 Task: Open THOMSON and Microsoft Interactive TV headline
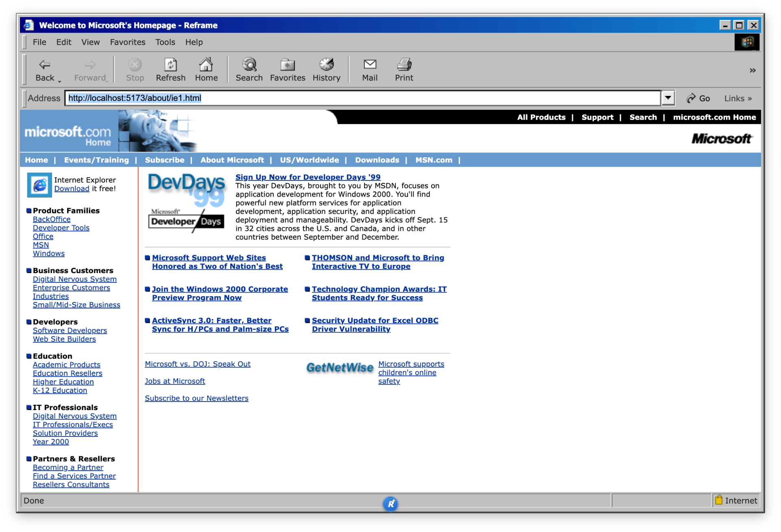coord(378,262)
